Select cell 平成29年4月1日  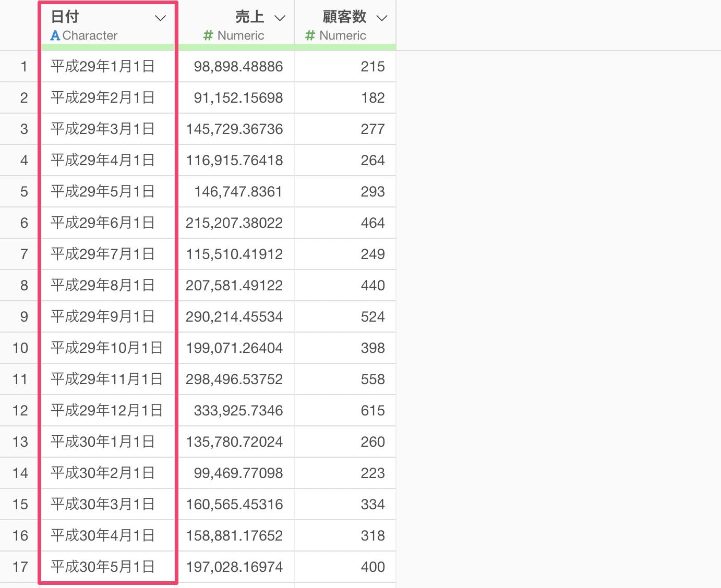click(x=103, y=160)
